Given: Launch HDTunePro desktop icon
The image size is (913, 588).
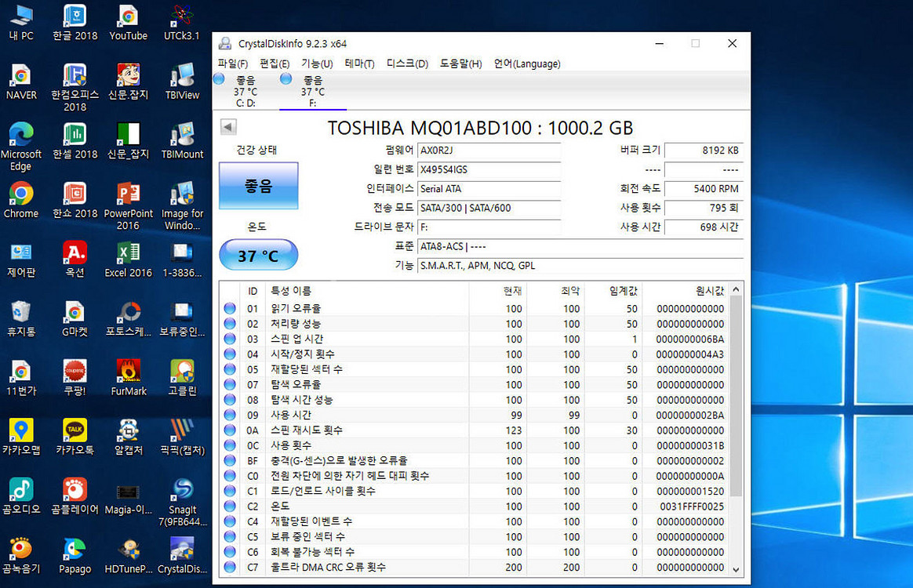Looking at the screenshot, I should (128, 556).
